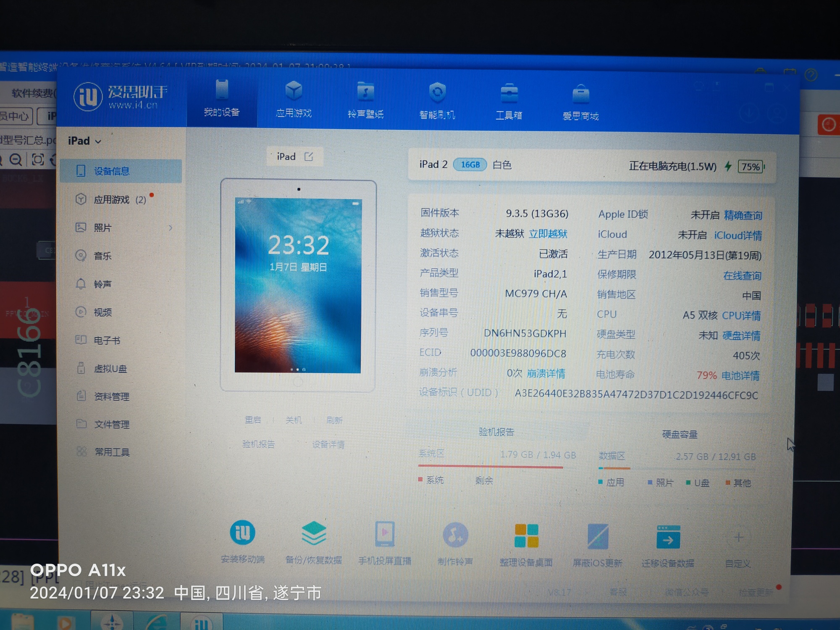Click the 爱思助手 taskbar icon

pos(202,622)
